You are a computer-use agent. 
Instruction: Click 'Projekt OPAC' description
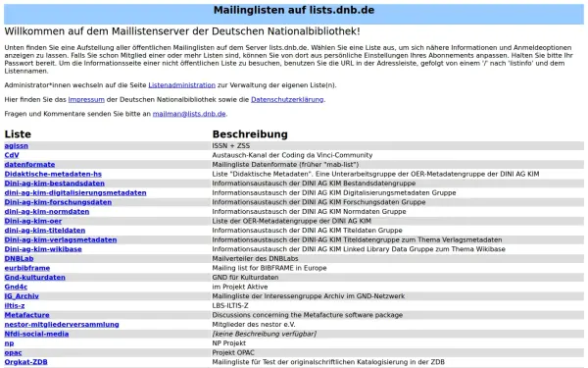tap(233, 352)
